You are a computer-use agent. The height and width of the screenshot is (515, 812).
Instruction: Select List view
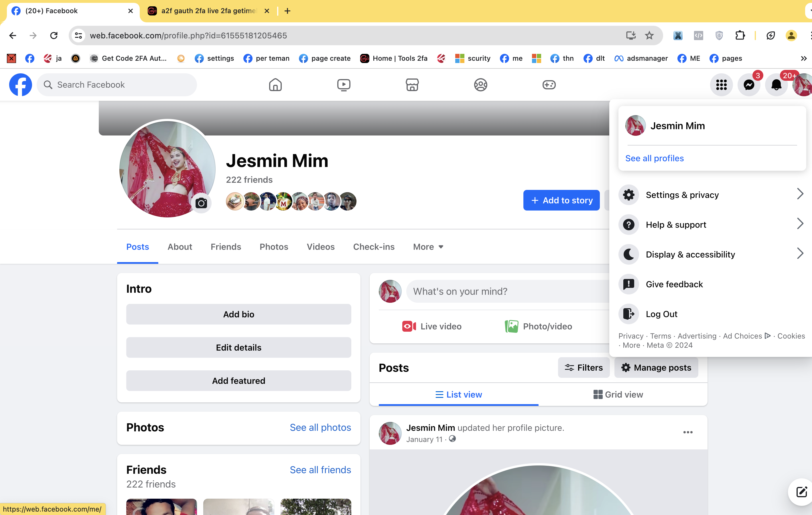click(459, 394)
